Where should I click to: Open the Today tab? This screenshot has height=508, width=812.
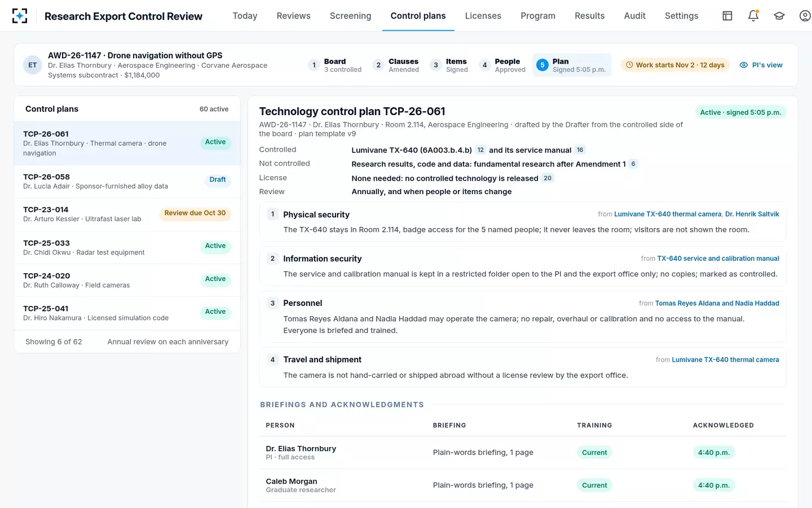coord(245,16)
